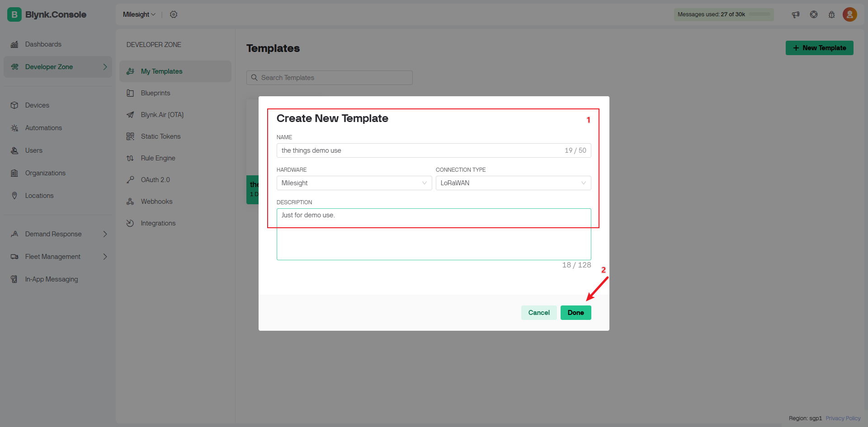Image resolution: width=868 pixels, height=427 pixels.
Task: Click the Rule Engine icon
Action: (130, 158)
